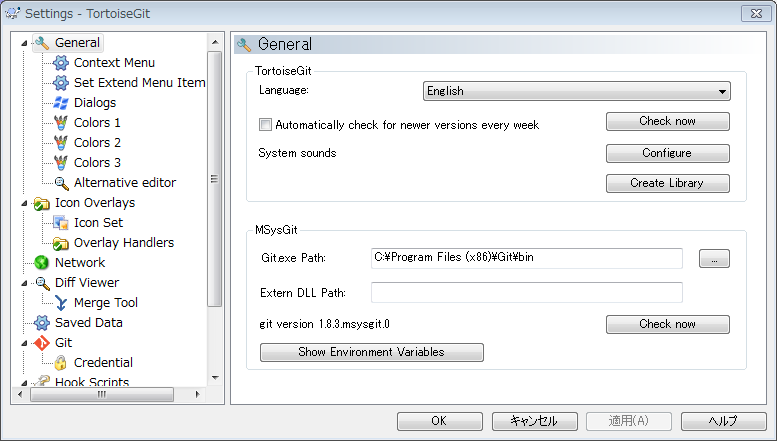Click the red Git diamond icon
This screenshot has width=777, height=441.
pos(42,342)
